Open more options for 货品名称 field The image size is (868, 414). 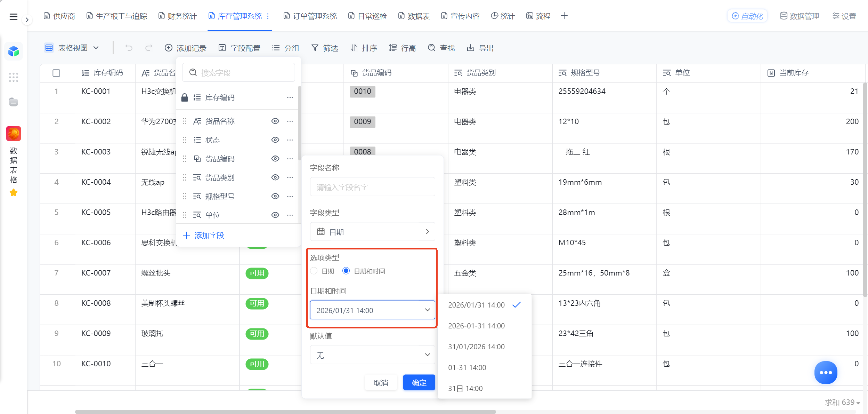coord(290,121)
